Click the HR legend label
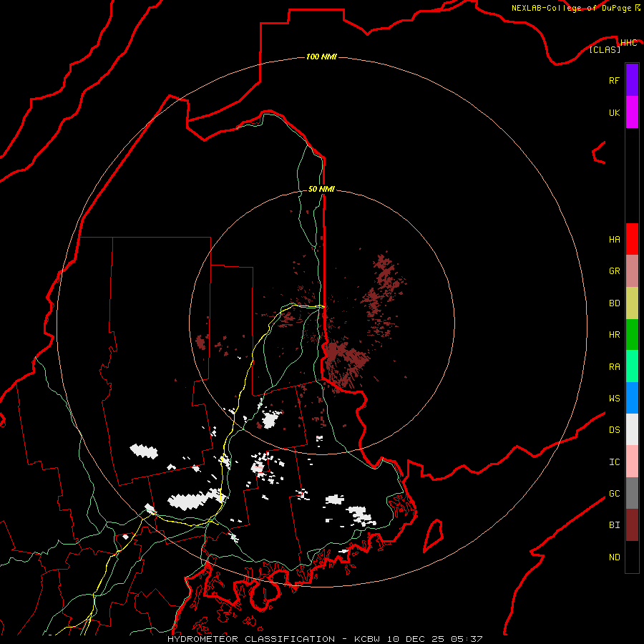Screen dimensions: 644x644 614,335
